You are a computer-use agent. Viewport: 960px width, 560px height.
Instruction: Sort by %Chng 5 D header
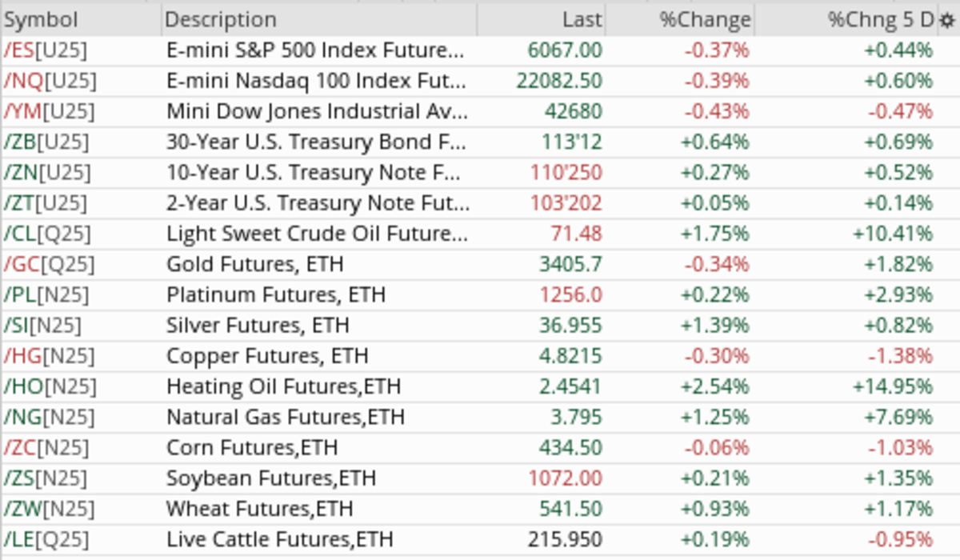[x=880, y=20]
